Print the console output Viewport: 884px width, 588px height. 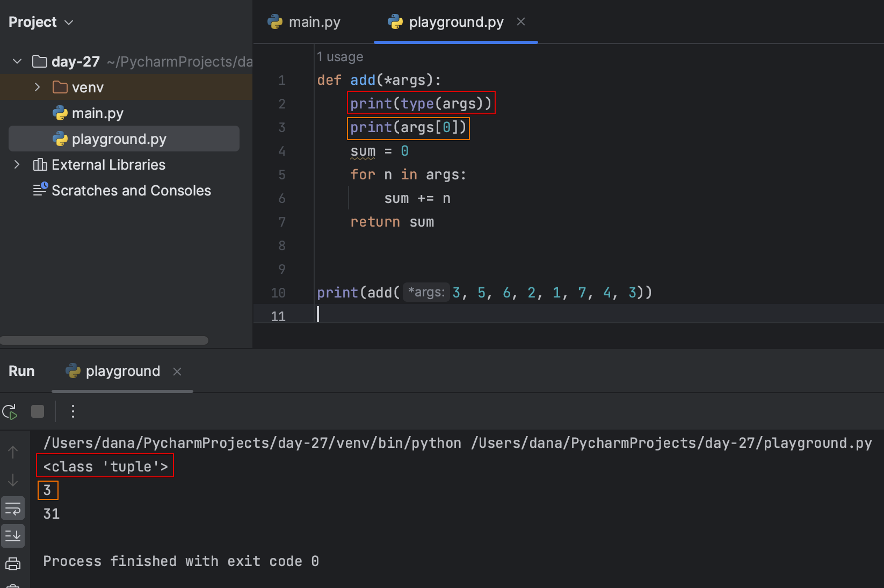click(13, 564)
